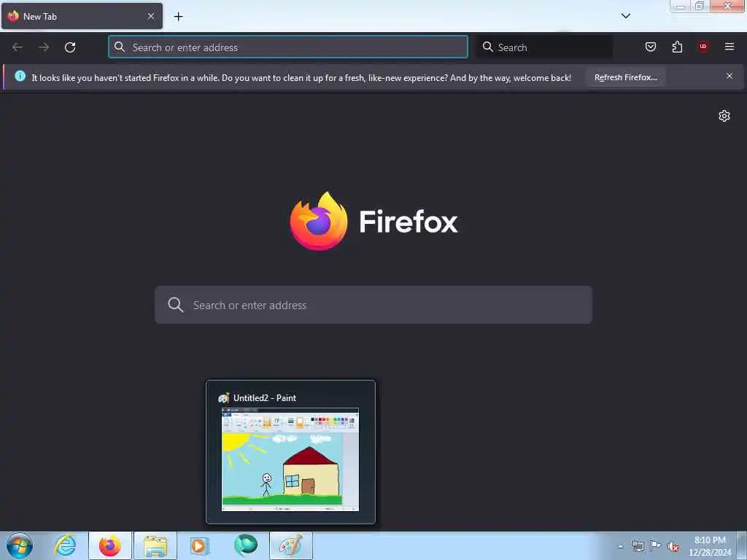Image resolution: width=747 pixels, height=560 pixels.
Task: Click the Paint taskbar icon
Action: [x=290, y=545]
